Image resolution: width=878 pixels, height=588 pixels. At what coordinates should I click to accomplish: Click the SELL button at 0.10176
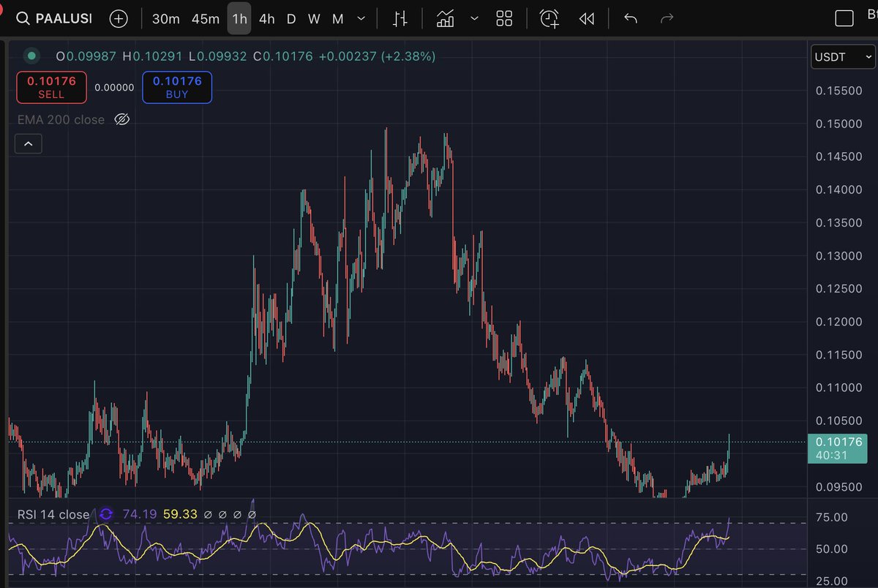tap(51, 87)
